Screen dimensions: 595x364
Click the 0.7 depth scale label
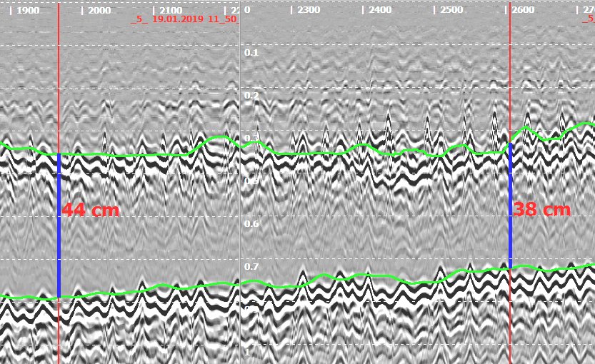coord(251,266)
